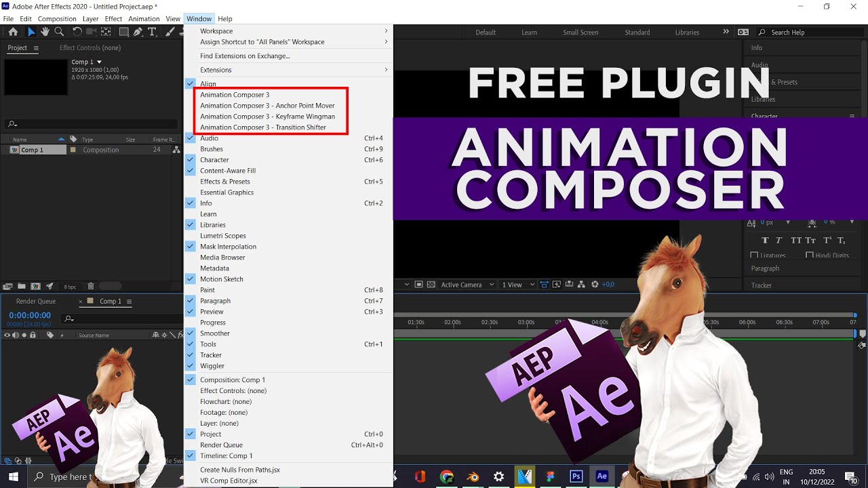Select the Hand tool
This screenshot has width=868, height=488.
tap(45, 32)
